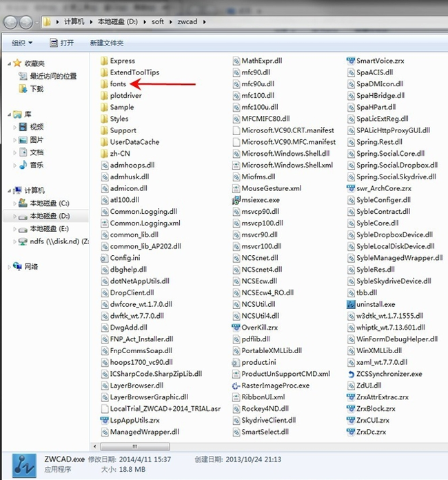
Task: Click the 打开 toolbar button
Action: [x=62, y=43]
